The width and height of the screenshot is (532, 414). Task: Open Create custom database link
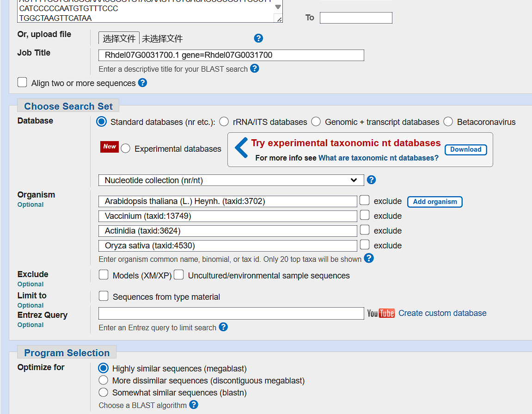442,313
